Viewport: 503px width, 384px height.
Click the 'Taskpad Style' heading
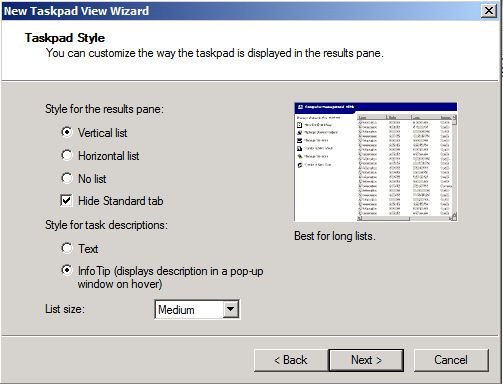(65, 38)
